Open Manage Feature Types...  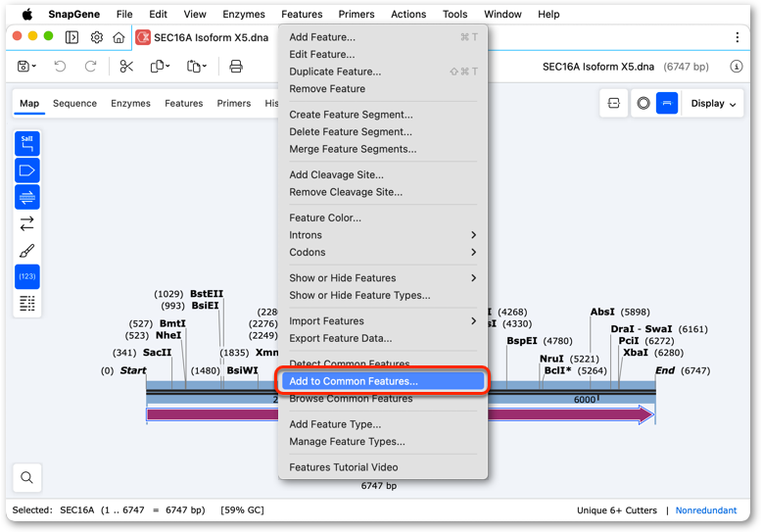pos(382,442)
